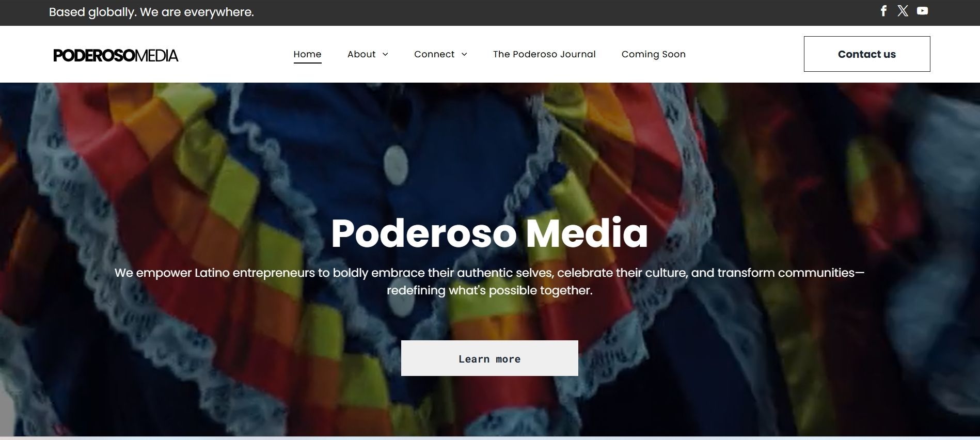Open the Connect navigation label
The height and width of the screenshot is (440, 980).
pyautogui.click(x=434, y=54)
